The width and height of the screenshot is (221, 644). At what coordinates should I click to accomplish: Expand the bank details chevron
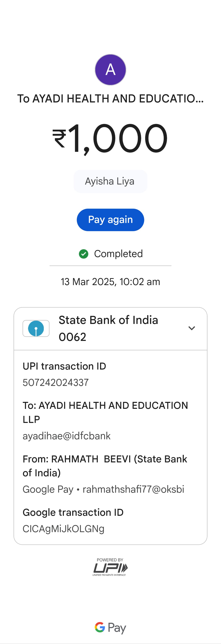(192, 328)
